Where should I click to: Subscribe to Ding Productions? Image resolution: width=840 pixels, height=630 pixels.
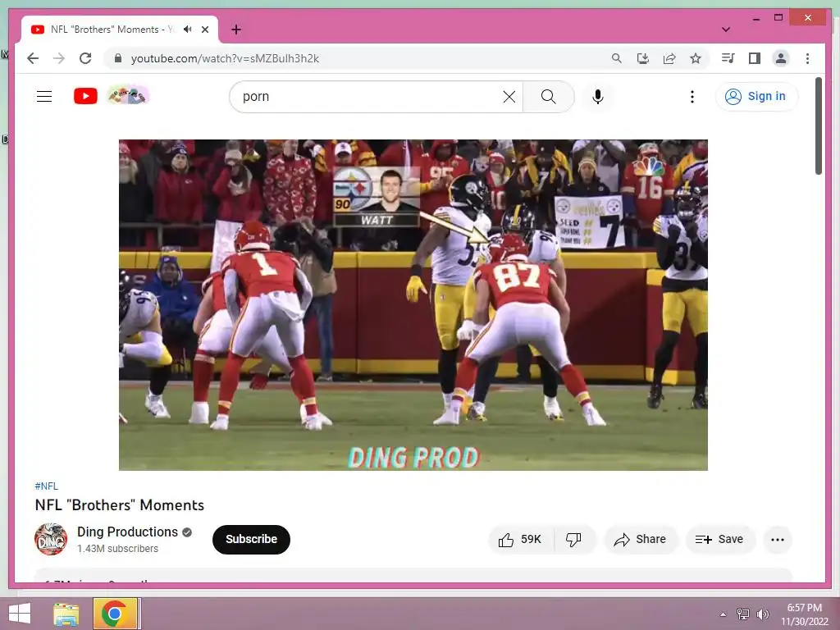click(x=251, y=540)
